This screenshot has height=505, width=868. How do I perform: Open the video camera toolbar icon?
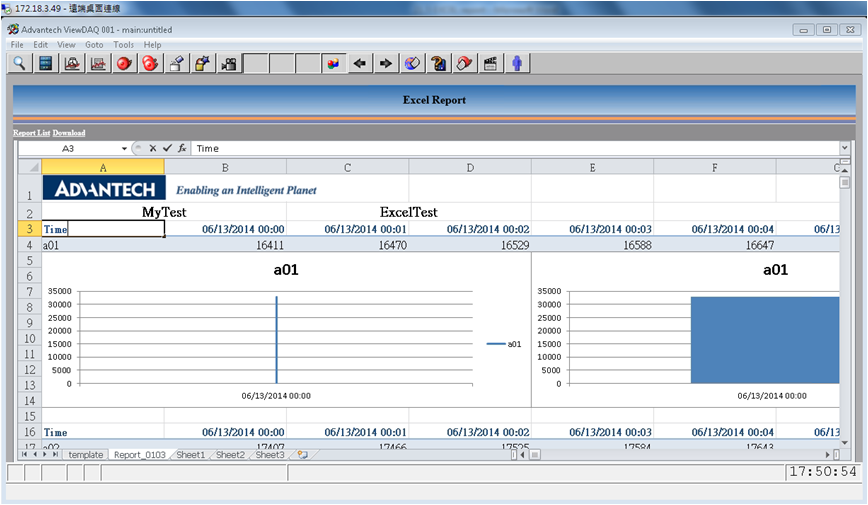229,64
